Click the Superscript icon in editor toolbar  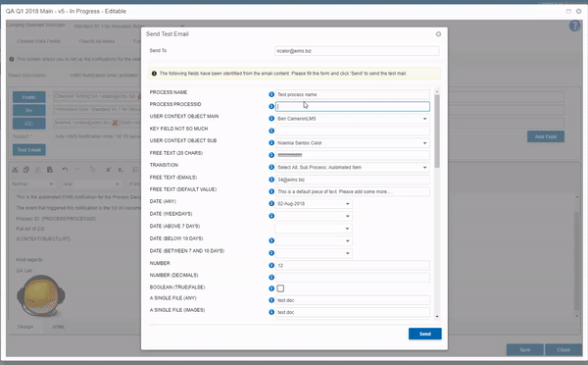(x=109, y=170)
